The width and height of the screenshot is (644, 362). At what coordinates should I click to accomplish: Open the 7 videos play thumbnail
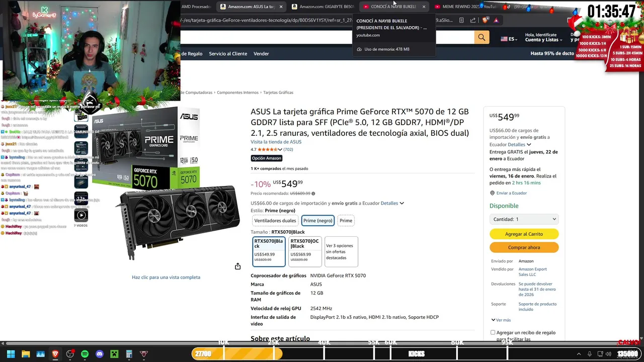click(x=81, y=215)
